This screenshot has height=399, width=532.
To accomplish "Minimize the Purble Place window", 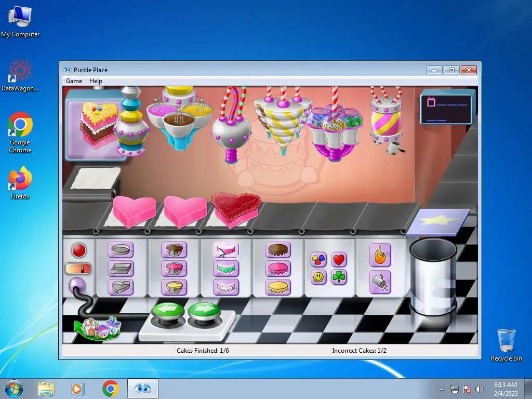I will pyautogui.click(x=435, y=70).
